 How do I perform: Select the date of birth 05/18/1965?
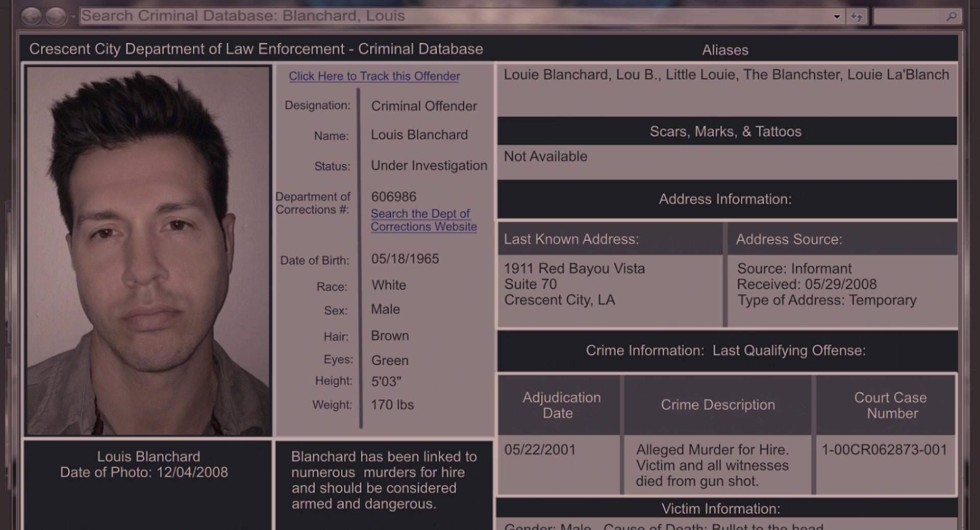(x=405, y=258)
